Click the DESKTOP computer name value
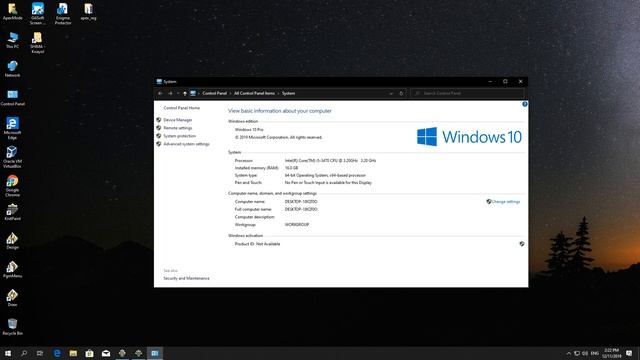 click(x=301, y=202)
